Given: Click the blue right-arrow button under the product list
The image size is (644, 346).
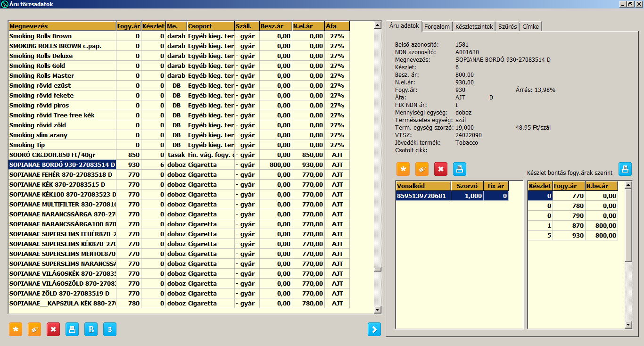Looking at the screenshot, I should click(x=374, y=329).
